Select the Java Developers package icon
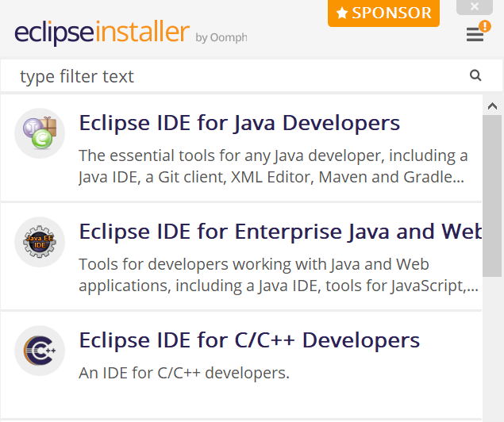Screen dimensions: 504x422 point(40,133)
